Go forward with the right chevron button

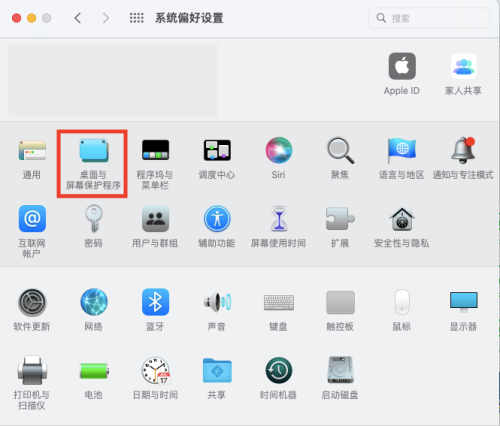pyautogui.click(x=106, y=18)
